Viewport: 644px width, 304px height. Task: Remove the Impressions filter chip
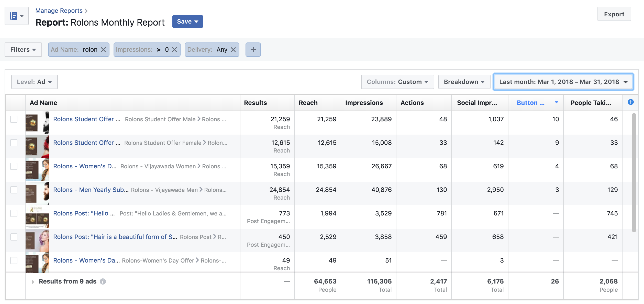(x=174, y=50)
